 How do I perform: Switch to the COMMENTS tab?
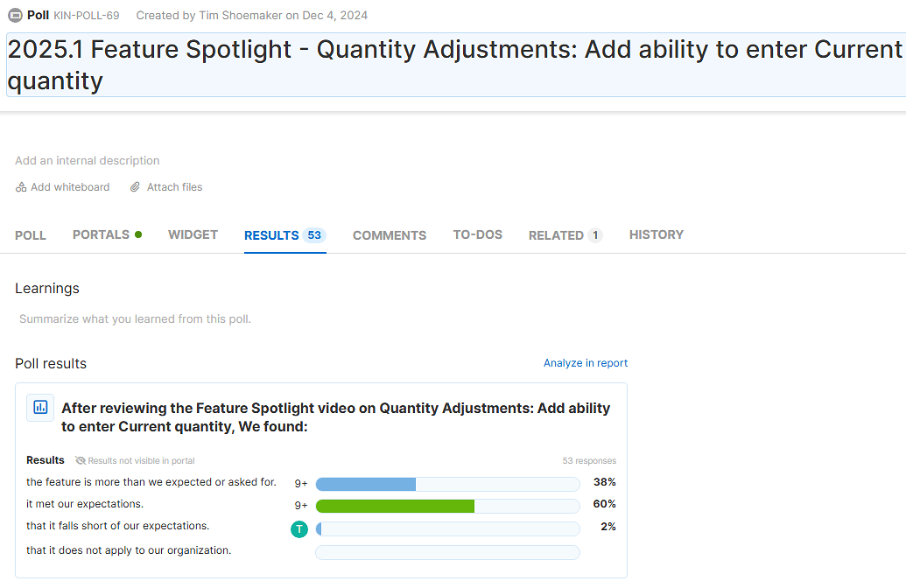point(389,234)
